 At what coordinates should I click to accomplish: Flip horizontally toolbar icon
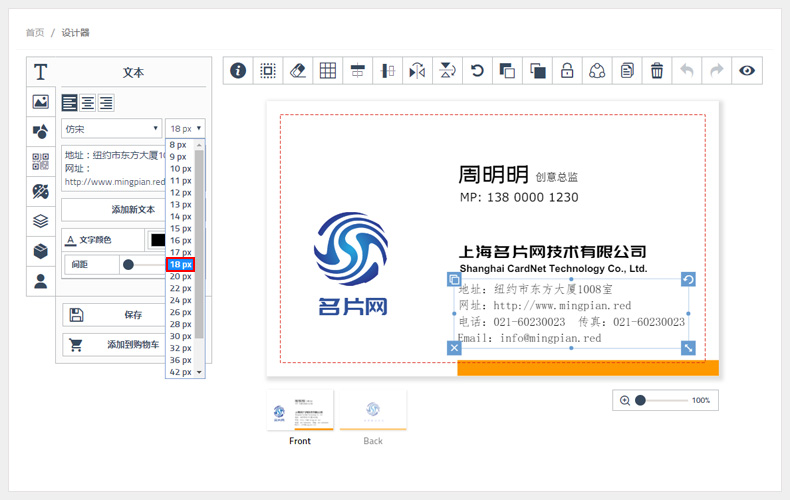[x=417, y=71]
